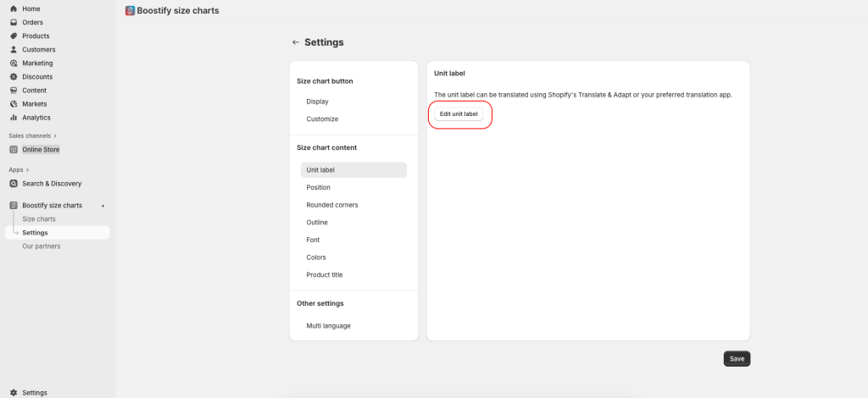Click the pin dot next to Boostify size charts
The height and width of the screenshot is (398, 868).
coord(103,206)
